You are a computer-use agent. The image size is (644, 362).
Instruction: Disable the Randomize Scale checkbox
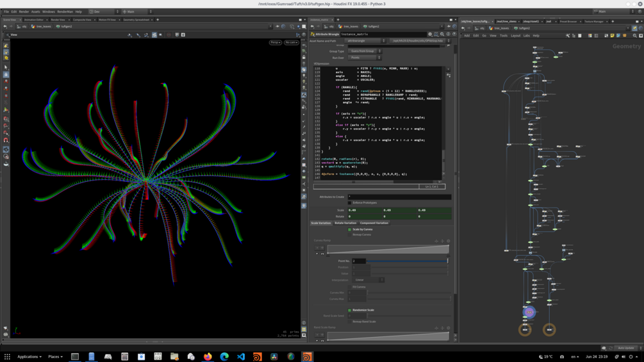(349, 310)
